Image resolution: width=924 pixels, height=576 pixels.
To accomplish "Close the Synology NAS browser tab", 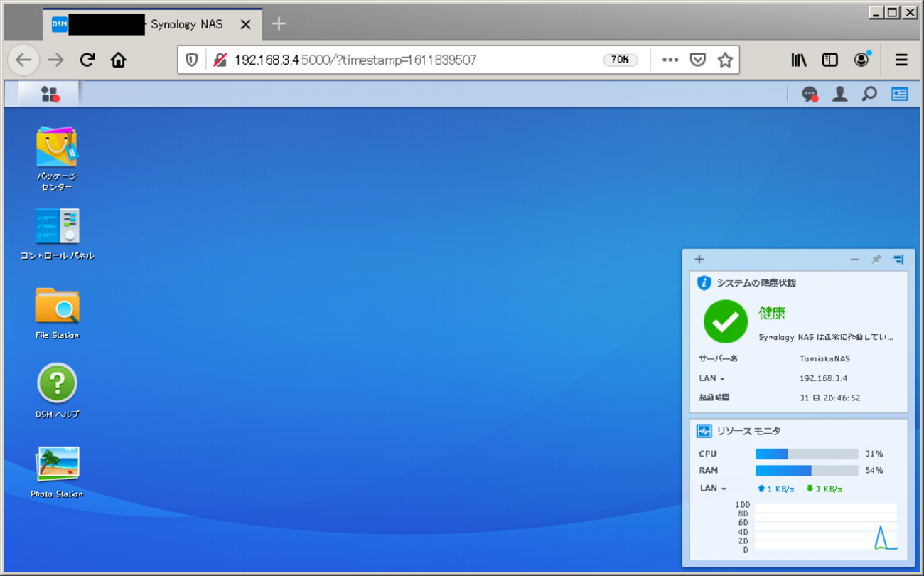I will coord(246,24).
